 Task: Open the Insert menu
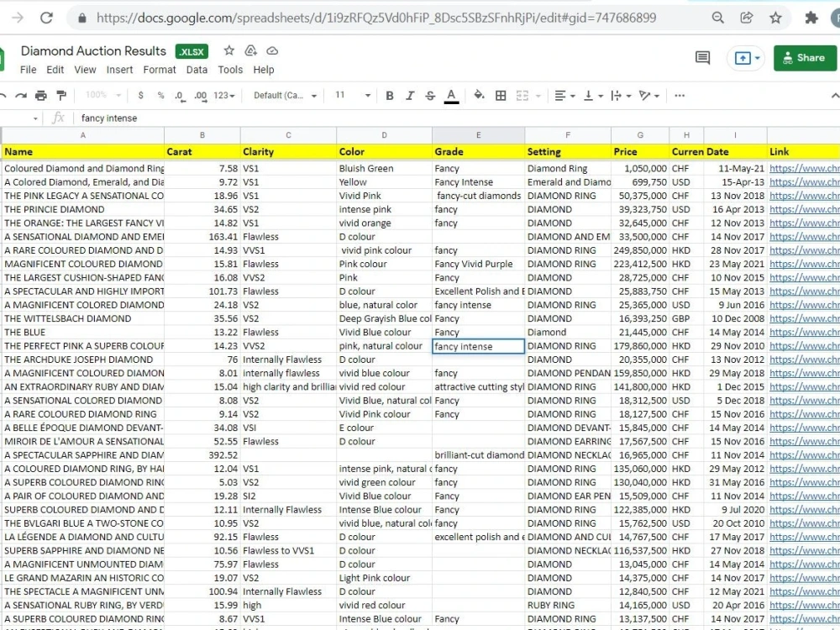tap(119, 70)
